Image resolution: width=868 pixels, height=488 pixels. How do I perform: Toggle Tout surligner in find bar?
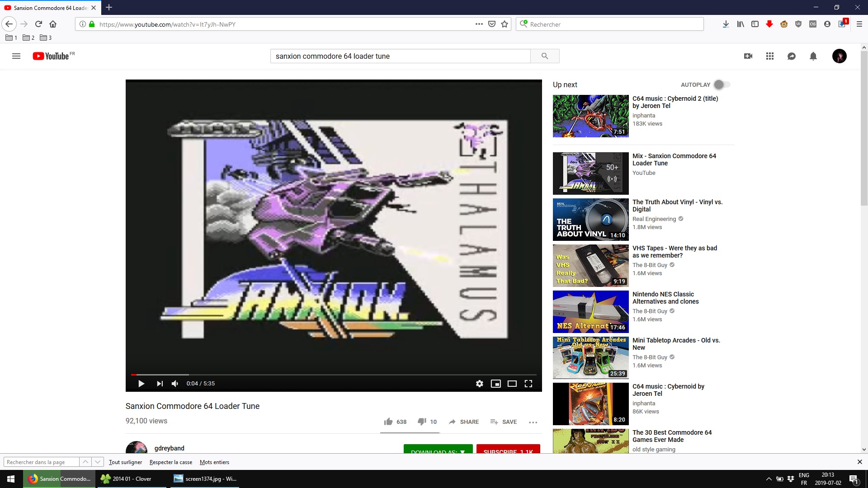pyautogui.click(x=125, y=462)
